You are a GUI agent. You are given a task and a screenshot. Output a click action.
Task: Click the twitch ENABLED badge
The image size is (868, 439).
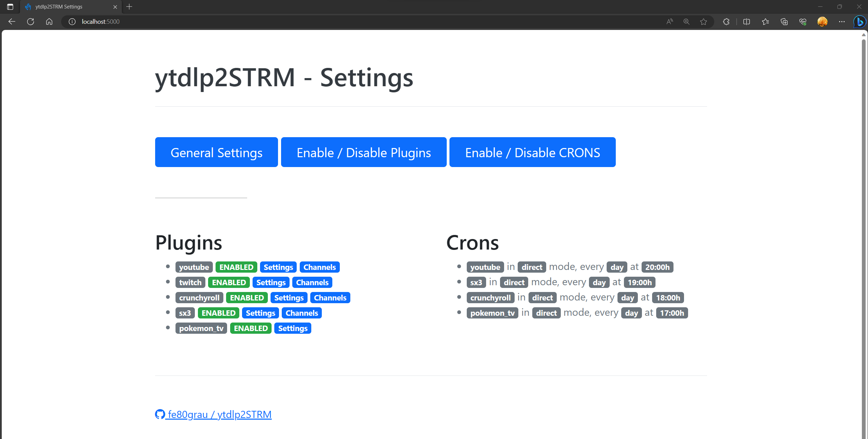(229, 282)
